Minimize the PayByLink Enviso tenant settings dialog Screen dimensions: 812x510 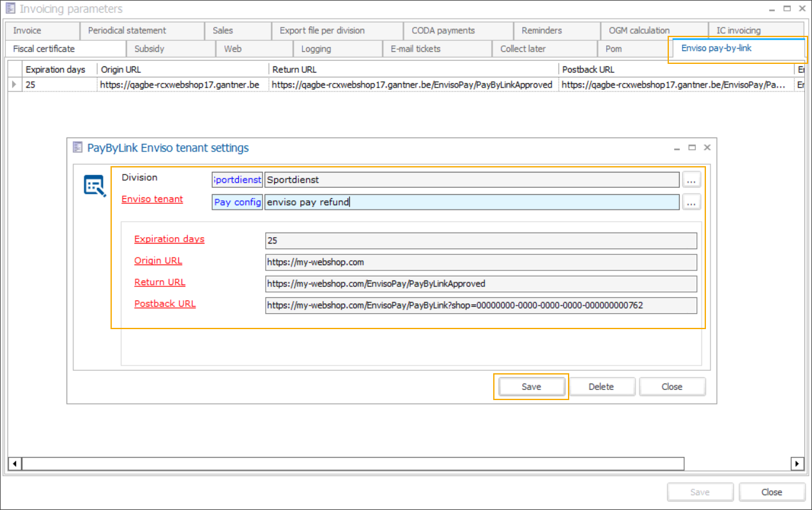[x=677, y=148]
